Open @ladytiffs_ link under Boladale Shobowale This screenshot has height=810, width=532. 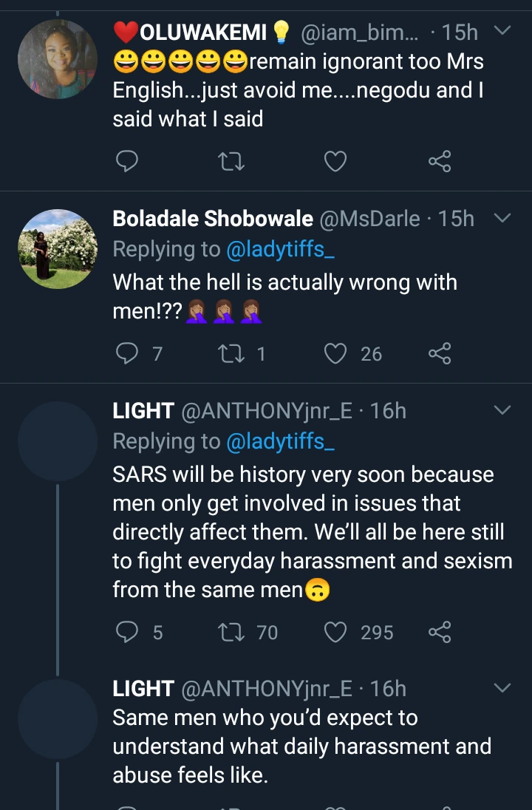point(280,250)
